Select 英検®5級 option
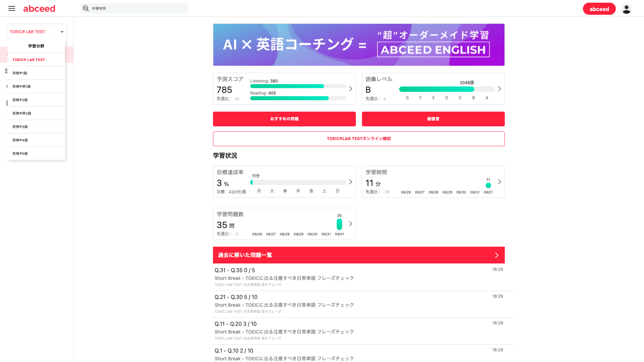The image size is (644, 362). [36, 154]
